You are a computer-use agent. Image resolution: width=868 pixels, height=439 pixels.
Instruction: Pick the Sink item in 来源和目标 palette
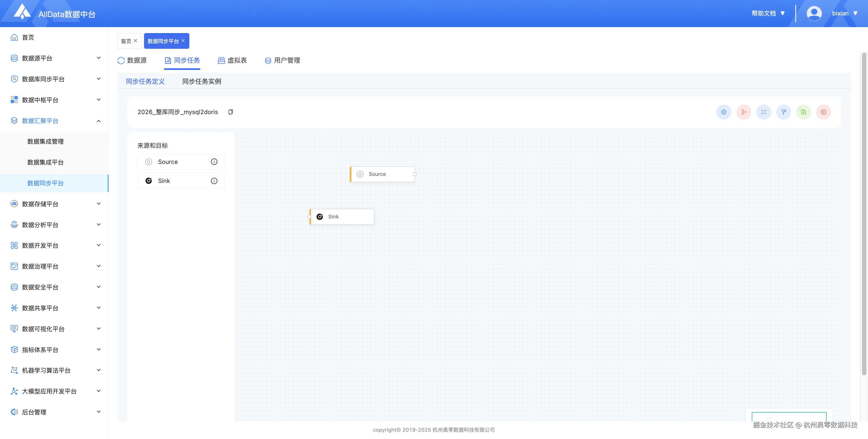(181, 181)
